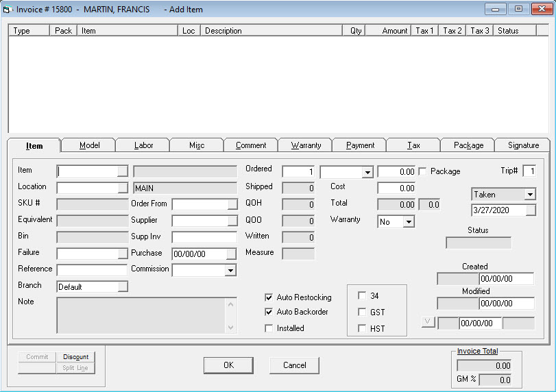Click the Commit button
Viewport: 556px width, 392px height.
(x=37, y=357)
